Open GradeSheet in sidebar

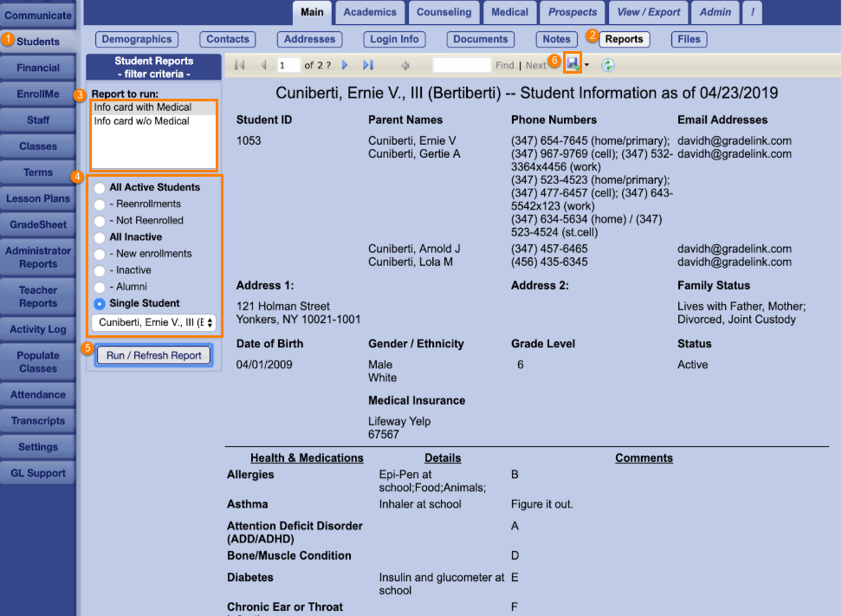pos(38,224)
